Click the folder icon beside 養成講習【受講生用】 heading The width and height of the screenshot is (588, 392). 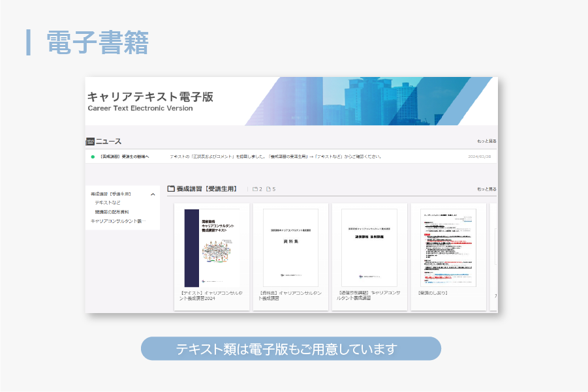click(171, 188)
